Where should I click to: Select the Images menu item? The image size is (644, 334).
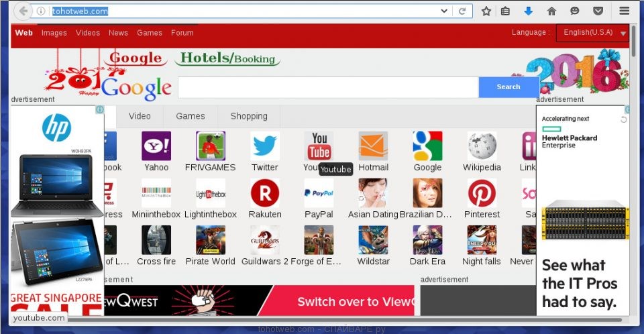54,33
